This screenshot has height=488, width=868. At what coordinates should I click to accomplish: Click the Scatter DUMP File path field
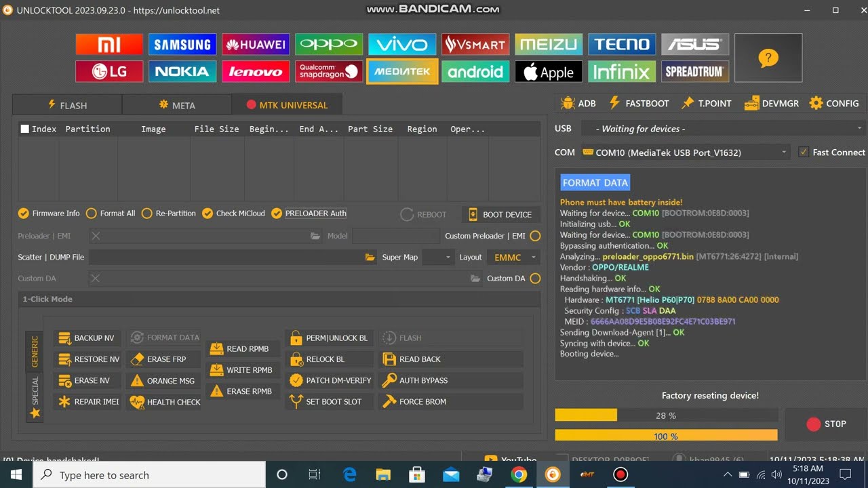(227, 258)
